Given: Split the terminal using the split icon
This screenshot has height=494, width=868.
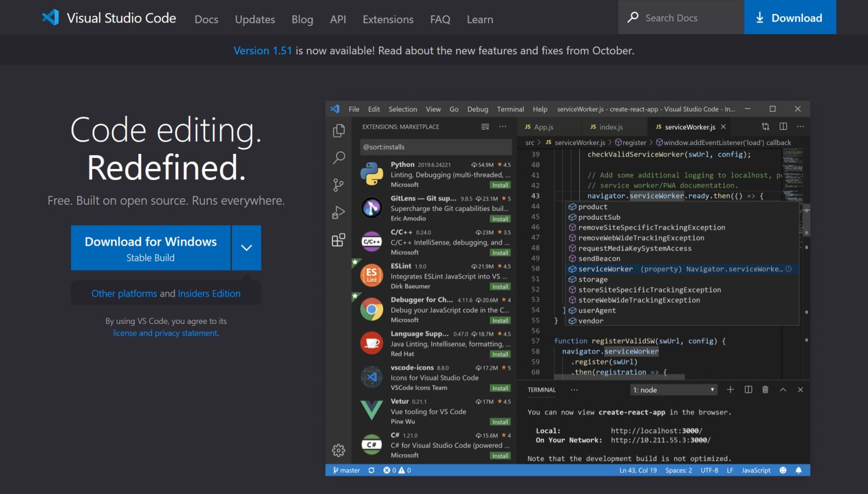Looking at the screenshot, I should [747, 389].
